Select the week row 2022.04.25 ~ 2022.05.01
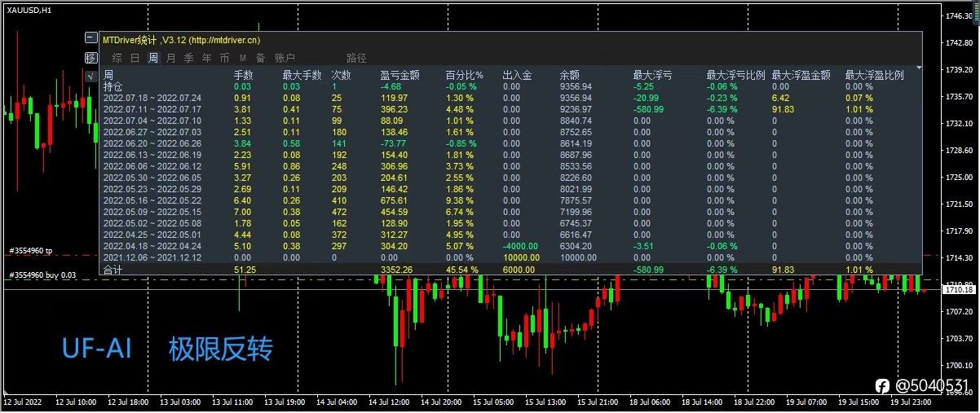The height and width of the screenshot is (413, 980). [510, 235]
